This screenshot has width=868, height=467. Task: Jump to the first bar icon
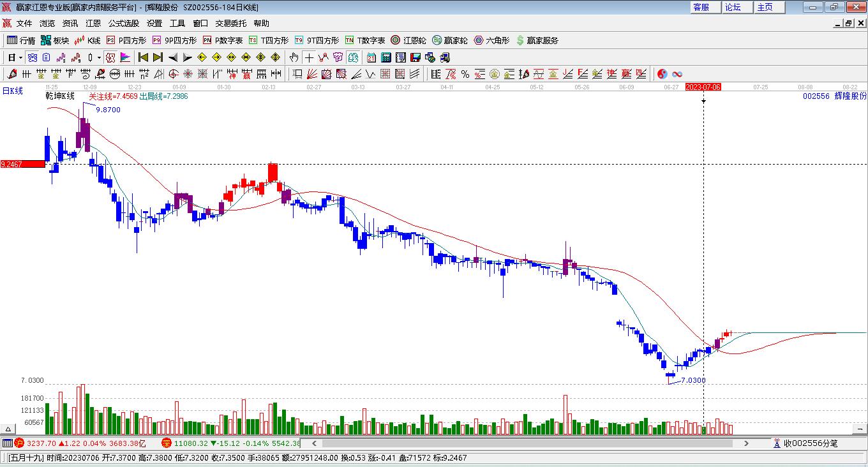click(144, 57)
